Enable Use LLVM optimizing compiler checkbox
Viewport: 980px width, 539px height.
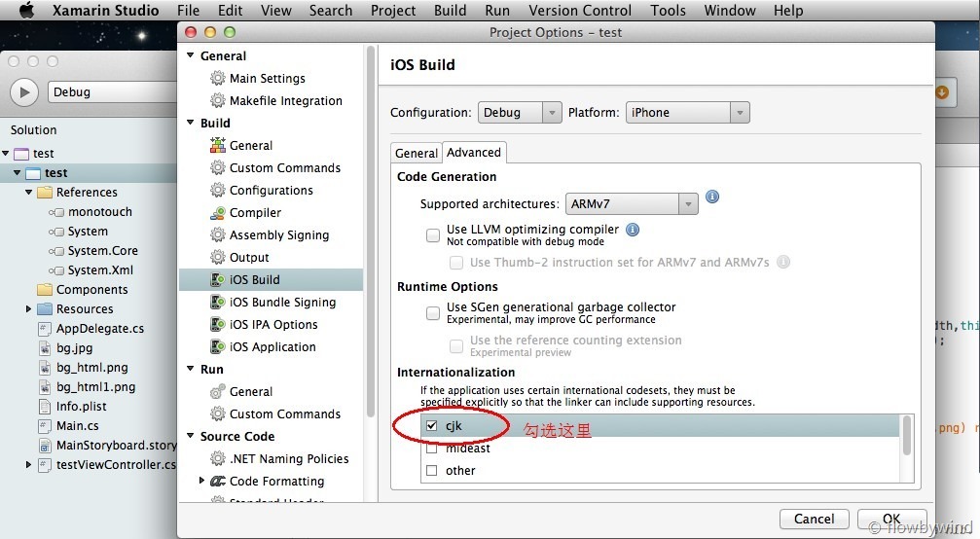(x=432, y=234)
